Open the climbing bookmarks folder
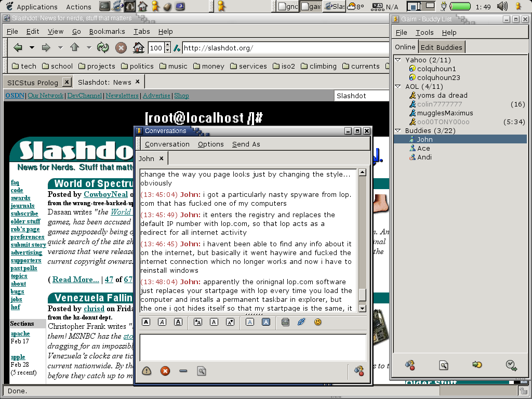 pyautogui.click(x=318, y=66)
